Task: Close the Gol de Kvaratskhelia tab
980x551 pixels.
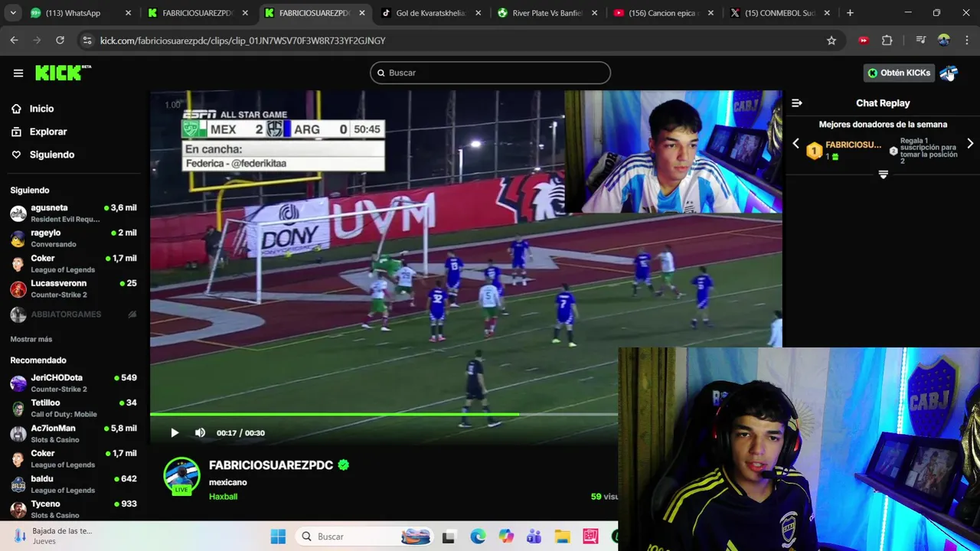Action: pos(478,13)
